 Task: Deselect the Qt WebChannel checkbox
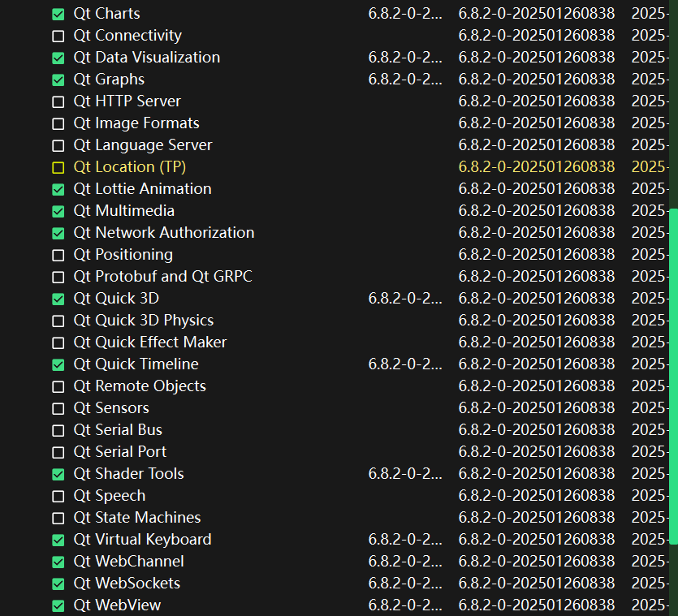(58, 562)
